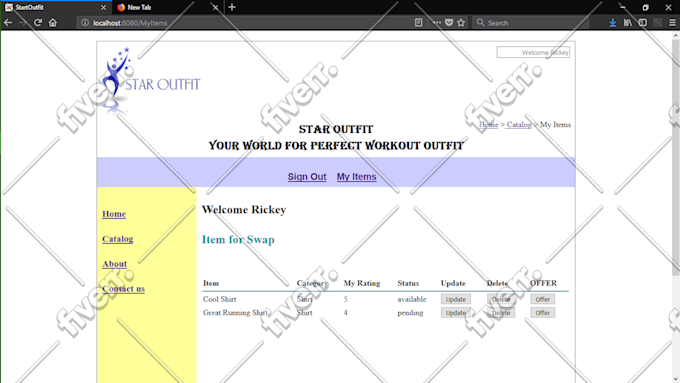Save page to Pocket icon
Image resolution: width=680 pixels, height=383 pixels.
coord(449,23)
